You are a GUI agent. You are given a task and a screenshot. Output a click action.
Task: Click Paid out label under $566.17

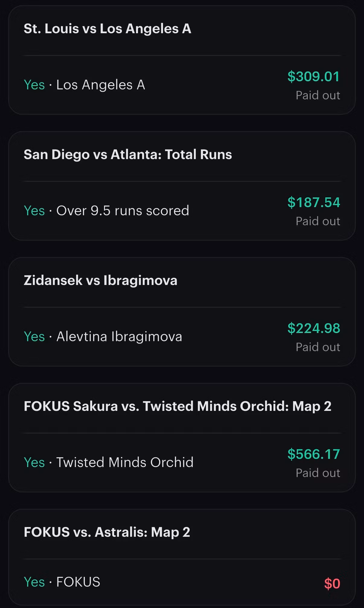pyautogui.click(x=318, y=473)
